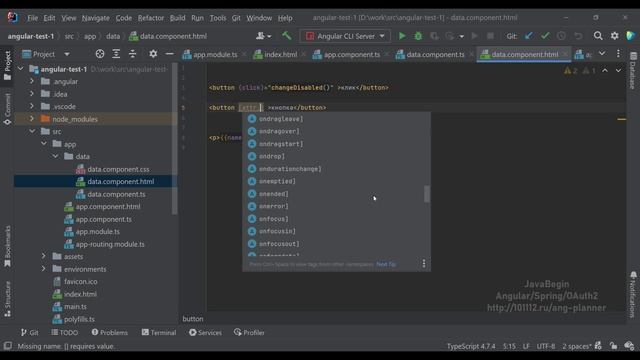The height and width of the screenshot is (360, 640).
Task: Open the Navigate menu
Action: click(96, 18)
